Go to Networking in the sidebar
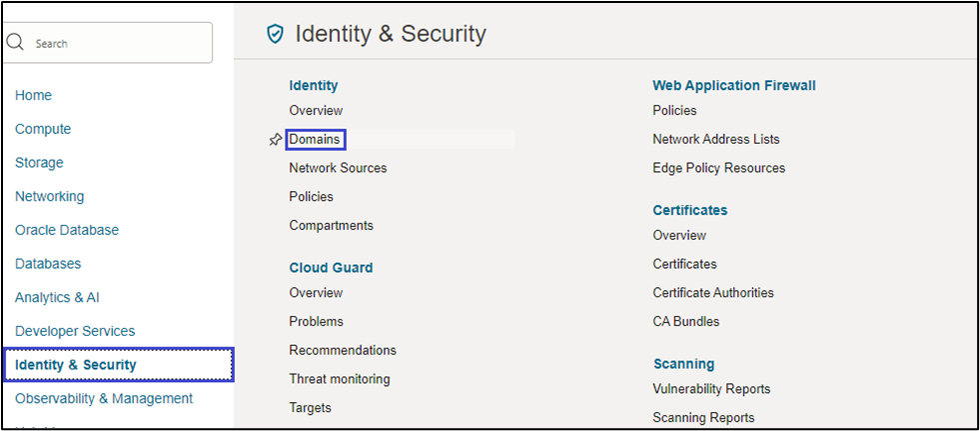 pos(49,196)
